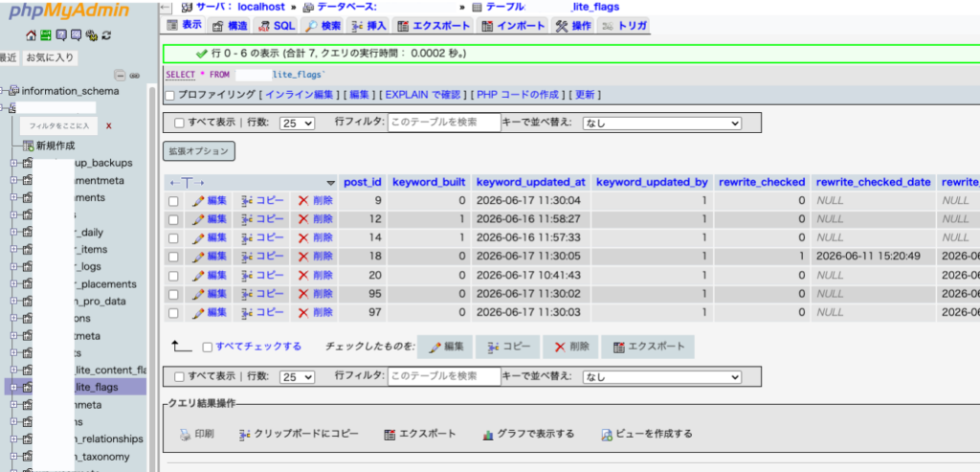Screen dimensions: 980x472
Task: Go to phpMyAdmin home via house icon
Action: click(x=31, y=35)
